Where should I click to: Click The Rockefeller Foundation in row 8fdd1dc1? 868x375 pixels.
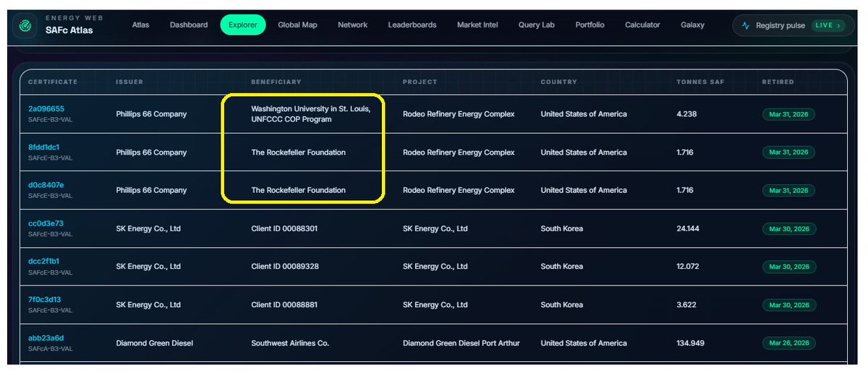298,152
